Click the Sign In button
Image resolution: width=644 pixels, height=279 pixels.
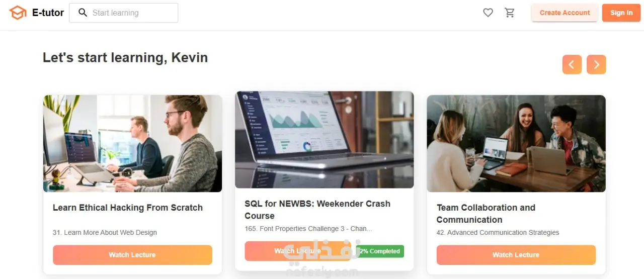click(621, 13)
